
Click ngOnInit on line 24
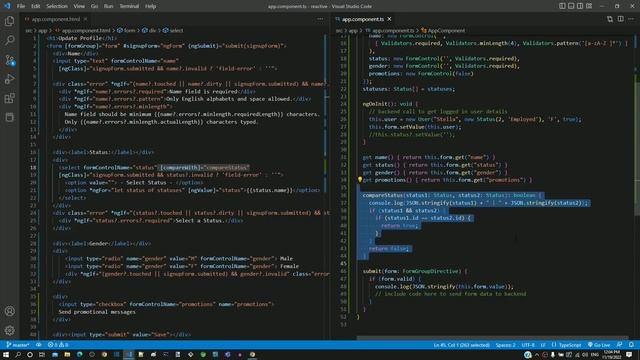375,104
